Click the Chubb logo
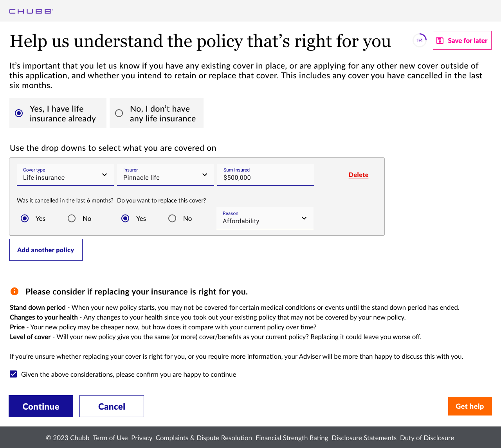The height and width of the screenshot is (448, 501). (x=31, y=11)
